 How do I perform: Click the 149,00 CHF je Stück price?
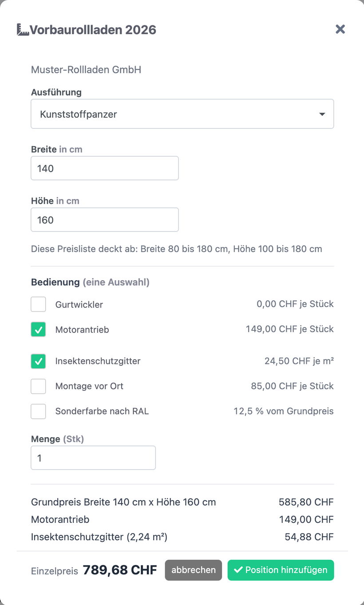(x=290, y=329)
